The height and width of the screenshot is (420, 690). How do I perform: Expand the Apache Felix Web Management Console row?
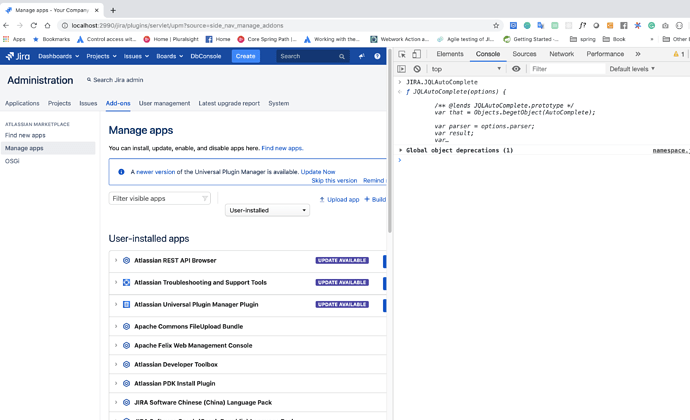tap(116, 346)
